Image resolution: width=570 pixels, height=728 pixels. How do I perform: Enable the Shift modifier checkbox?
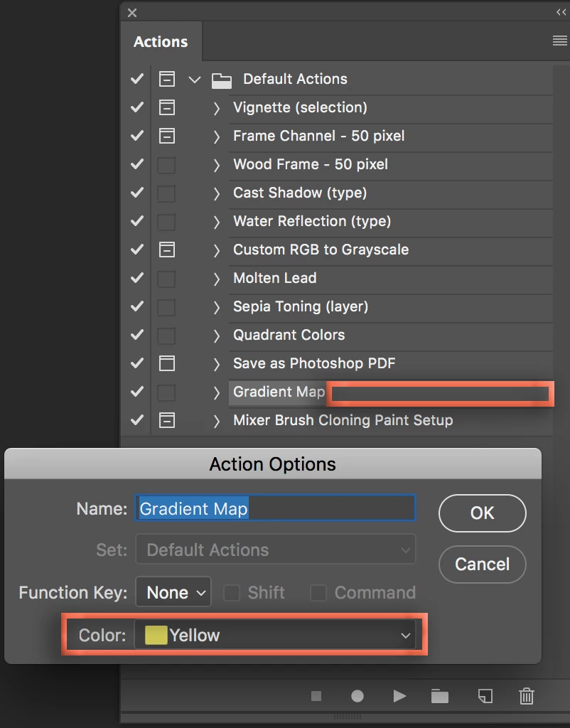click(x=232, y=593)
